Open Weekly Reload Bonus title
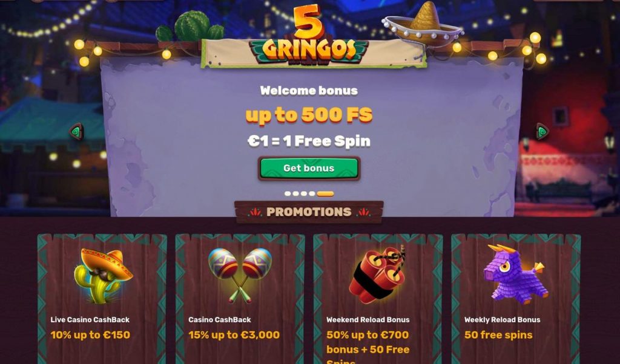Image resolution: width=620 pixels, height=364 pixels. coord(502,320)
